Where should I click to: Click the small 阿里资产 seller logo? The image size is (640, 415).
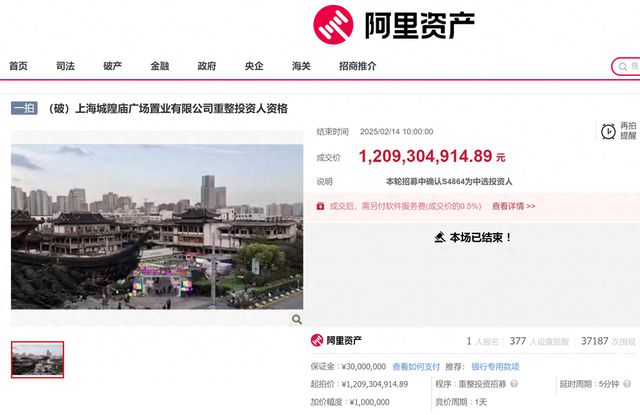tap(317, 340)
